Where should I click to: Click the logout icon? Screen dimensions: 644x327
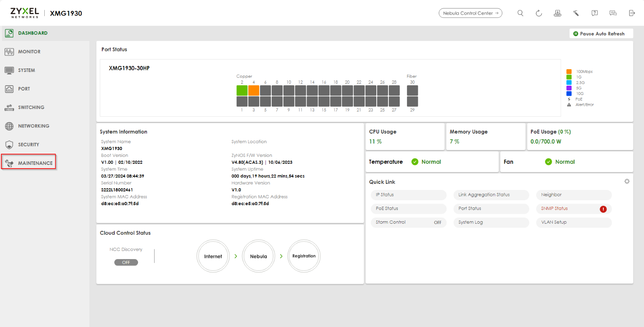[632, 13]
